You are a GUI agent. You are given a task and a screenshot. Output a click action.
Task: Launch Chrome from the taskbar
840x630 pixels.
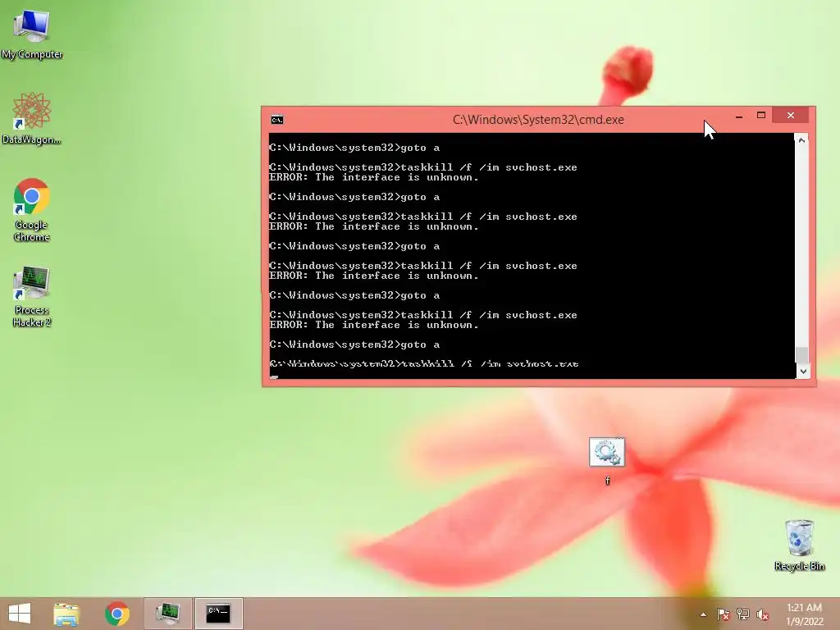pyautogui.click(x=117, y=614)
